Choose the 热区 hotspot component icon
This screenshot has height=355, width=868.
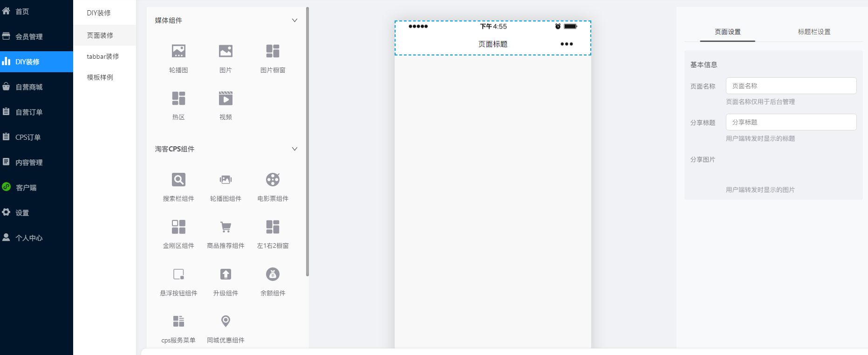point(178,99)
